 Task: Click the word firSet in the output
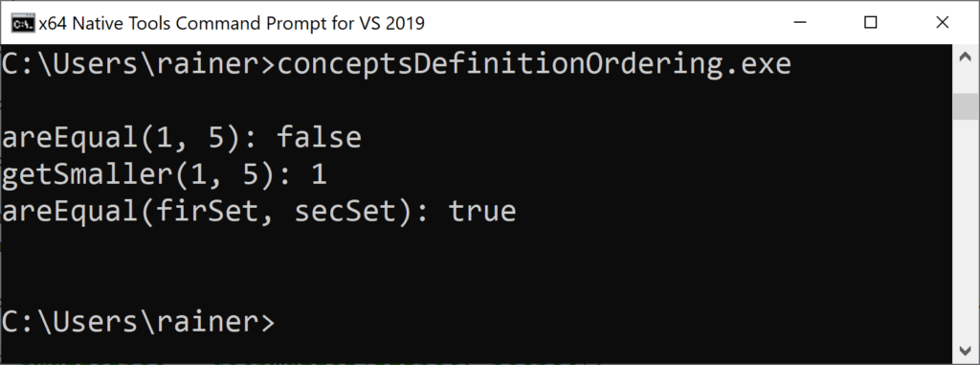[208, 212]
